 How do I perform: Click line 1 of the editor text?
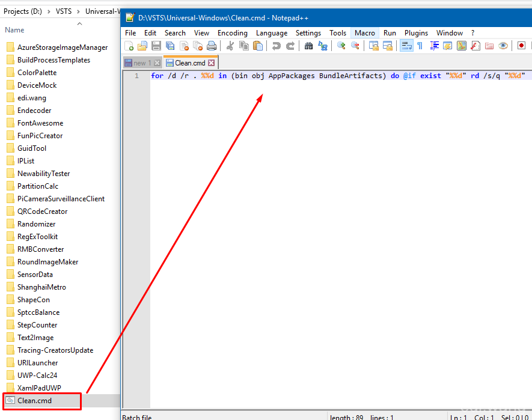(338, 76)
